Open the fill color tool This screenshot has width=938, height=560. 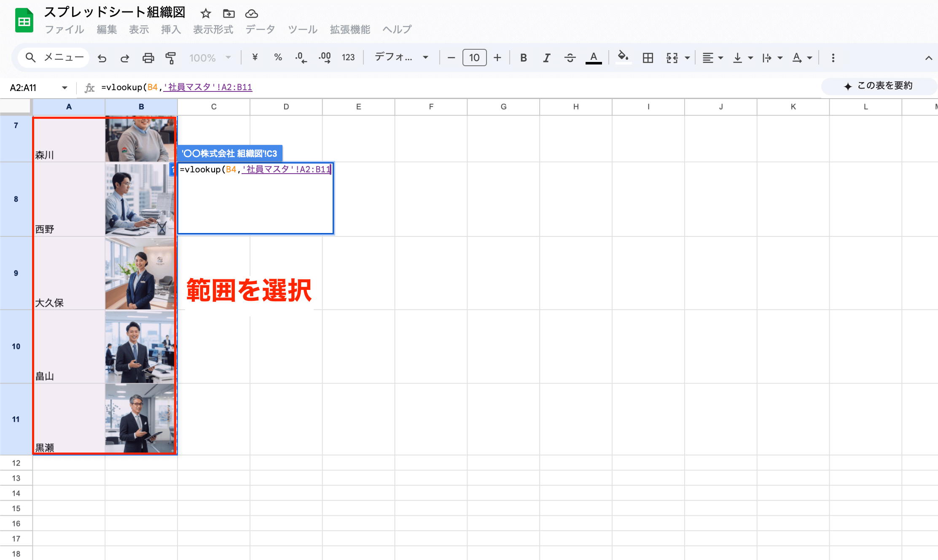(624, 58)
